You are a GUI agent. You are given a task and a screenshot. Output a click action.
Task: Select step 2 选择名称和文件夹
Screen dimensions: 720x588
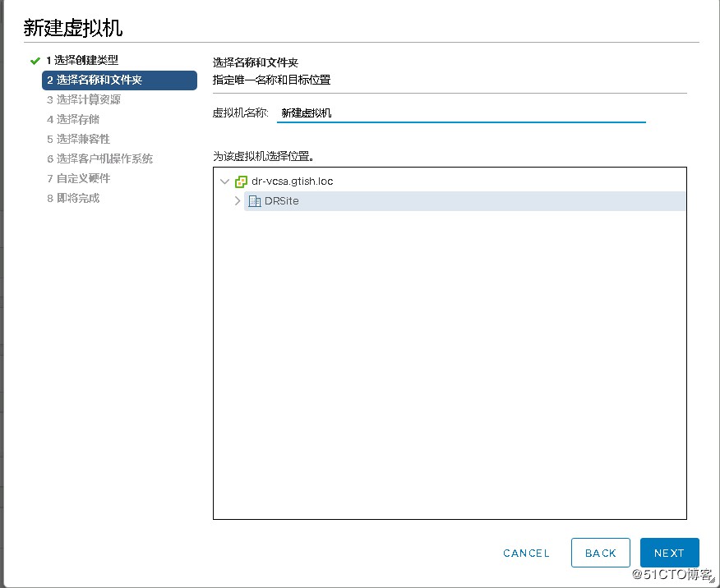(119, 80)
